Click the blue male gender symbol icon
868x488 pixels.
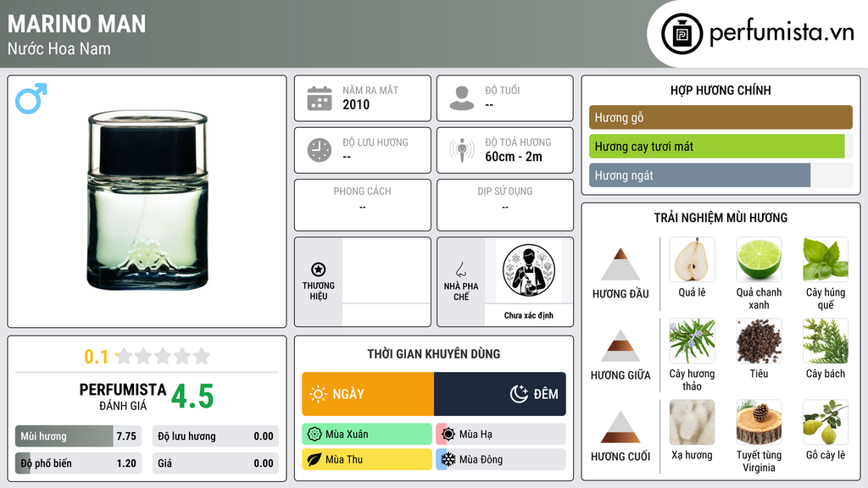[x=31, y=98]
